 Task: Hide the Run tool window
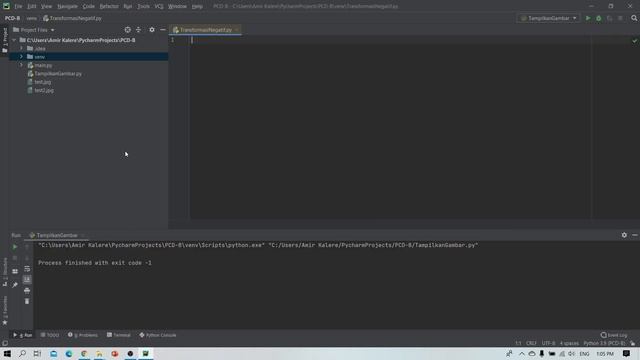(x=635, y=235)
